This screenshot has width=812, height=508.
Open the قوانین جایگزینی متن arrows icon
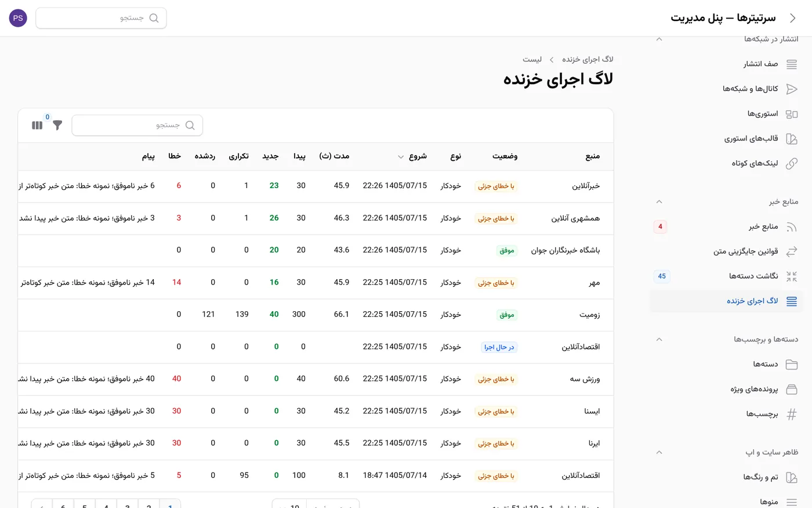pyautogui.click(x=792, y=251)
